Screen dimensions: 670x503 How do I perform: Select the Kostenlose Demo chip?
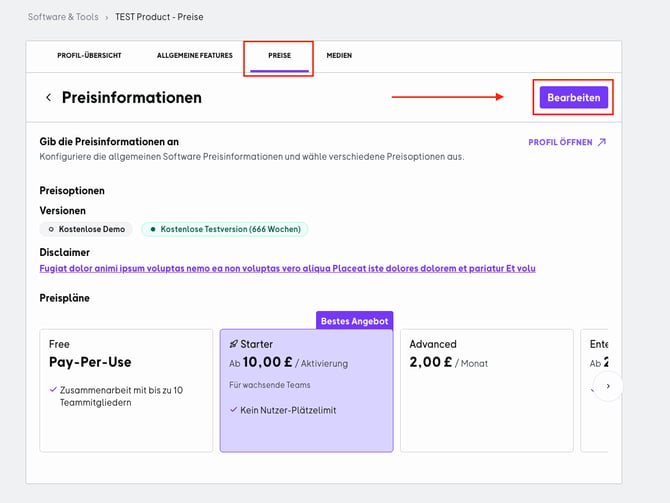click(86, 229)
